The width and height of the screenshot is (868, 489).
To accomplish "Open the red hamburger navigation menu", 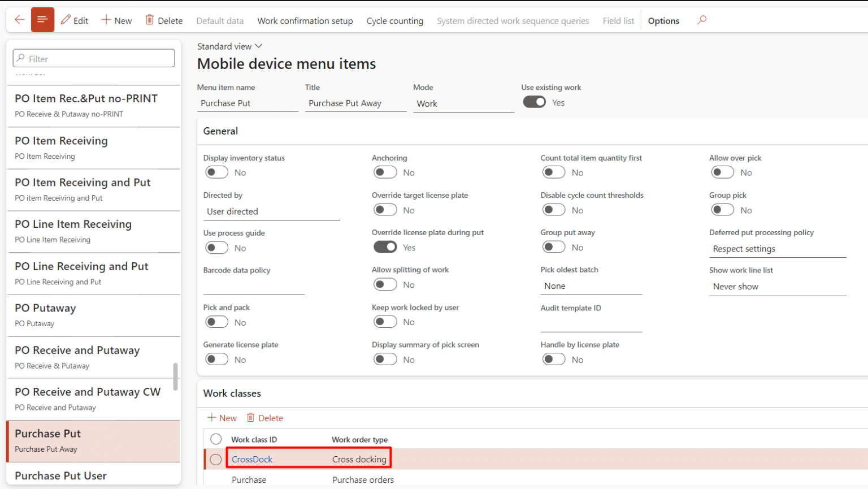I will point(42,19).
